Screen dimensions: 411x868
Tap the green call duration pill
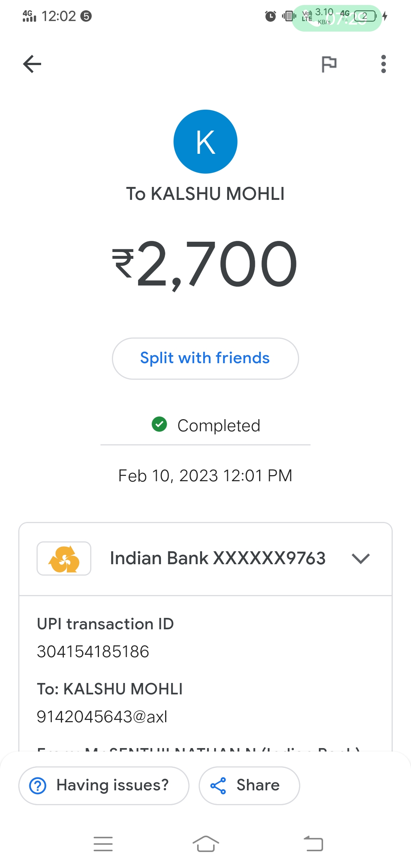tap(336, 18)
